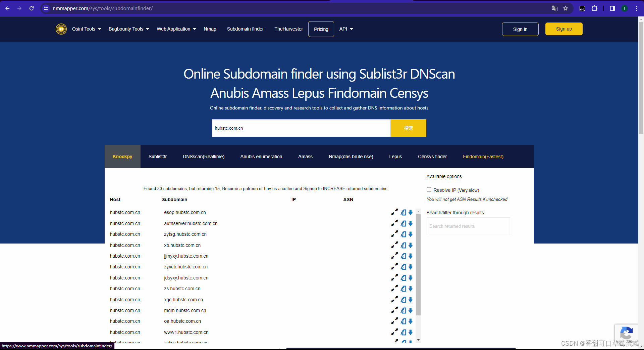The height and width of the screenshot is (350, 644).
Task: Click the results list scrollbar thumb
Action: (x=418, y=265)
